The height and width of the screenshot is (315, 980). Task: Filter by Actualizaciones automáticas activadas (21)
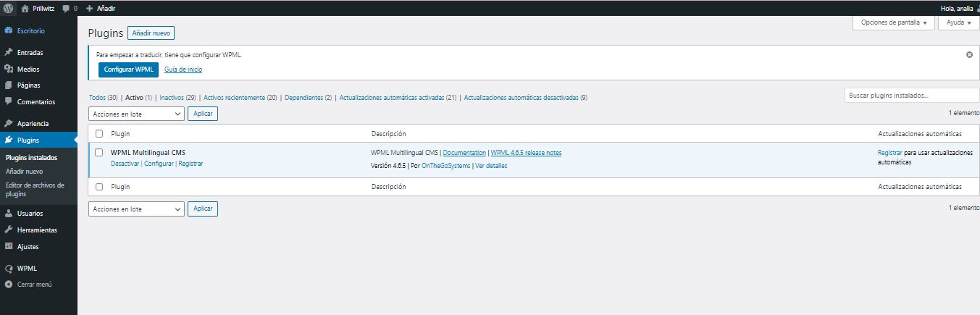point(398,97)
